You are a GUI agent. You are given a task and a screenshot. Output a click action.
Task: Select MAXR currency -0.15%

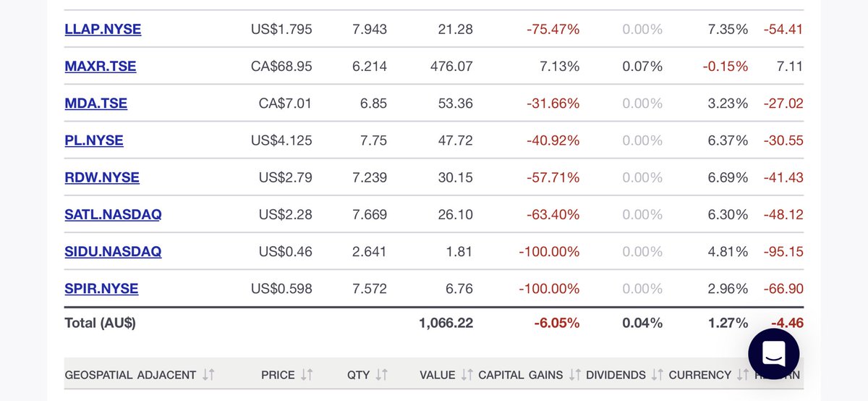(x=726, y=67)
